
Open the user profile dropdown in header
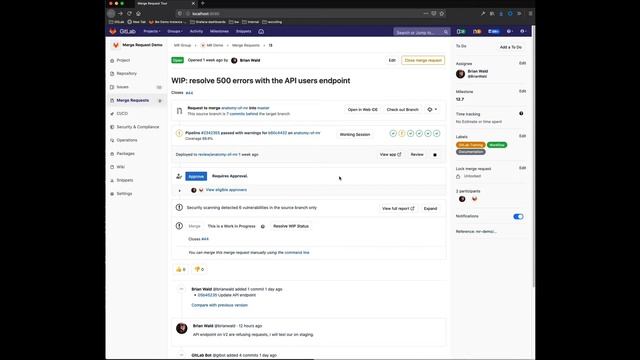[x=523, y=31]
